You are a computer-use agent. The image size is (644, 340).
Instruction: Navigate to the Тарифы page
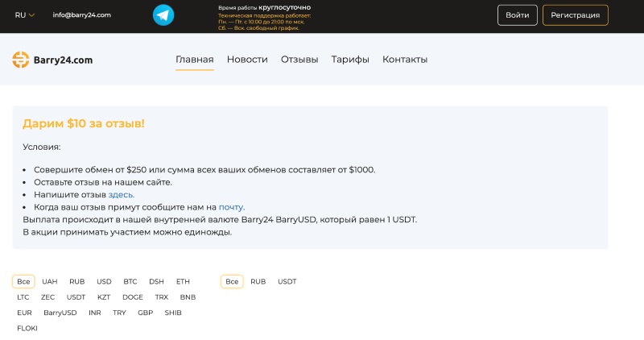click(x=350, y=60)
